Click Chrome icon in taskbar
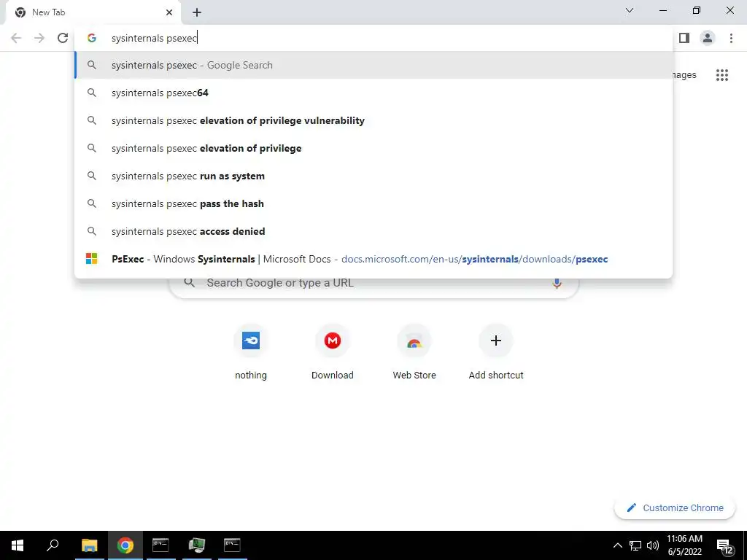747x560 pixels. point(125,545)
